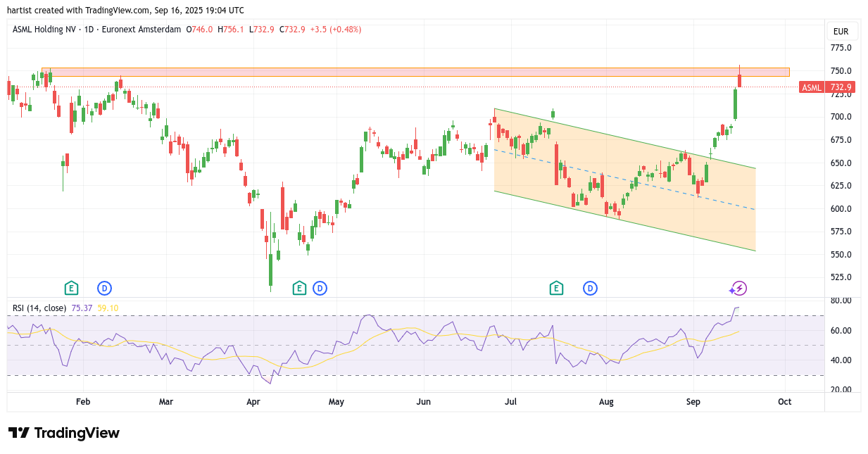Click the low value L732.9
Screen dimensions: 868x454
tap(261, 30)
